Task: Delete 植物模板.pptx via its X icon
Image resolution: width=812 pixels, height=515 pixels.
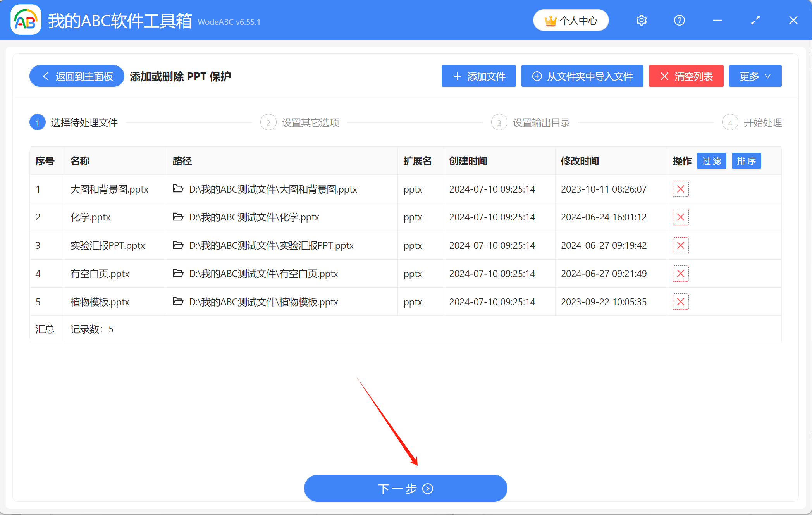Action: click(680, 301)
